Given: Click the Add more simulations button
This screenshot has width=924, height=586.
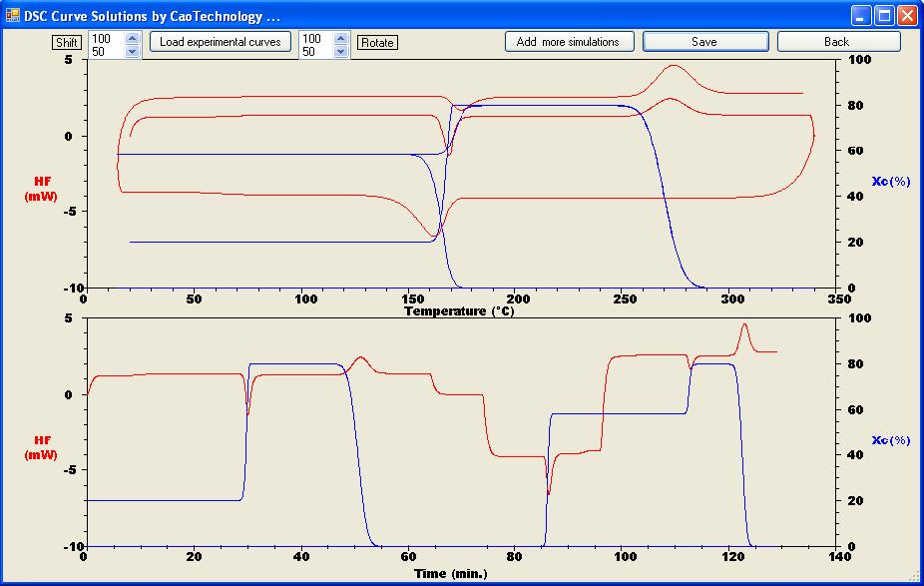Looking at the screenshot, I should coord(568,42).
